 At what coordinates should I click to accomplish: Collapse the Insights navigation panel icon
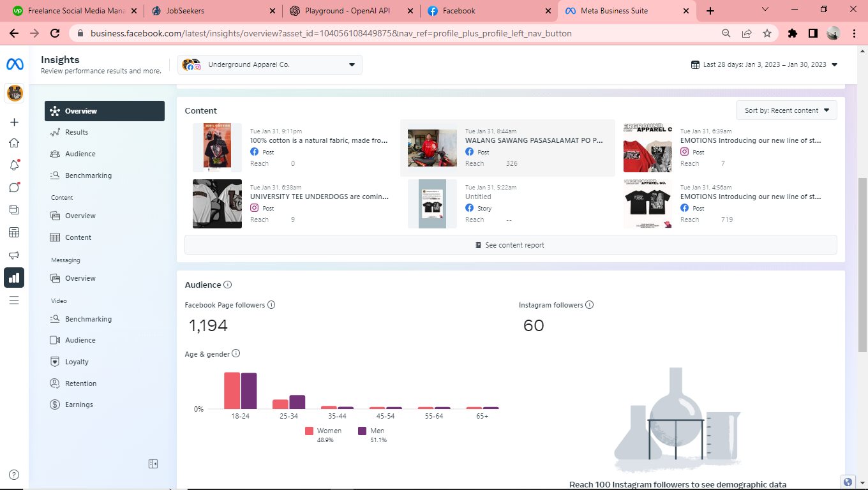[153, 464]
